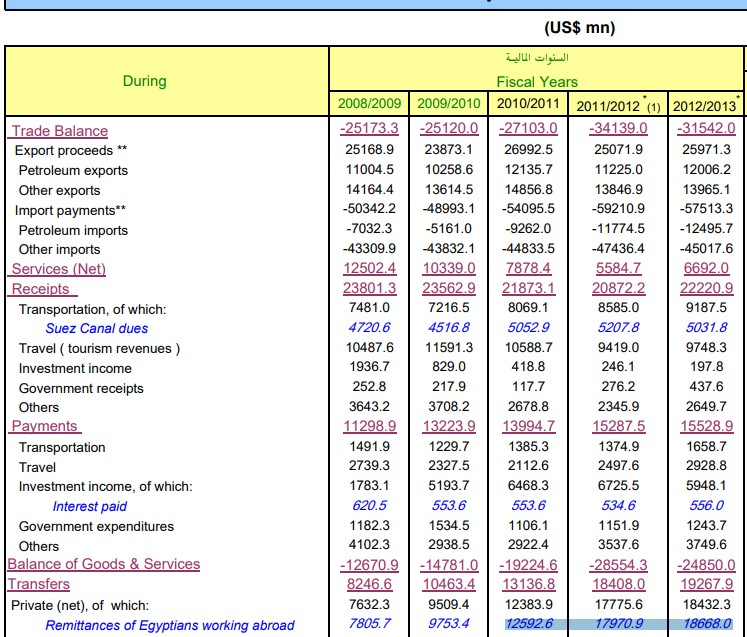Select the value 26992.5
Screen dimensions: 747x637
(528, 149)
